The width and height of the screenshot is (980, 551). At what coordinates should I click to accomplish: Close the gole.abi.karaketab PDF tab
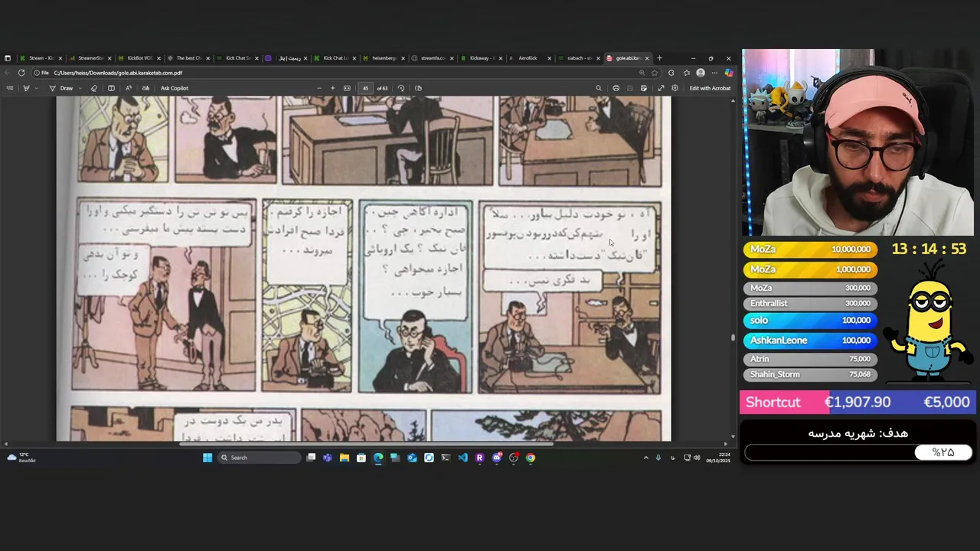click(x=647, y=58)
